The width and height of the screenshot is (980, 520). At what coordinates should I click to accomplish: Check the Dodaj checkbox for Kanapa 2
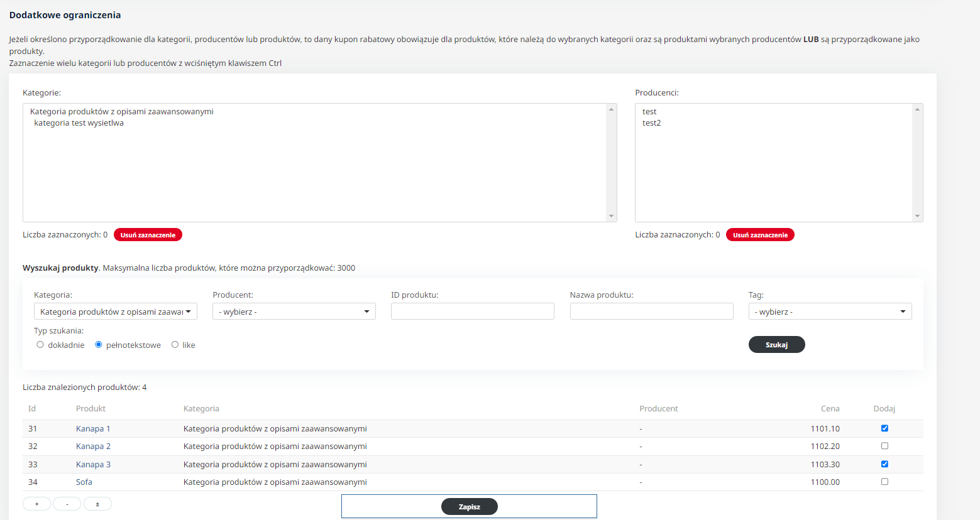(884, 446)
